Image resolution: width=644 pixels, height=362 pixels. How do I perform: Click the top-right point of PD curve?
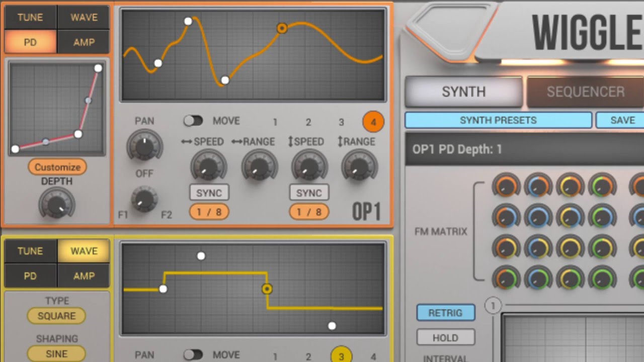tap(98, 68)
